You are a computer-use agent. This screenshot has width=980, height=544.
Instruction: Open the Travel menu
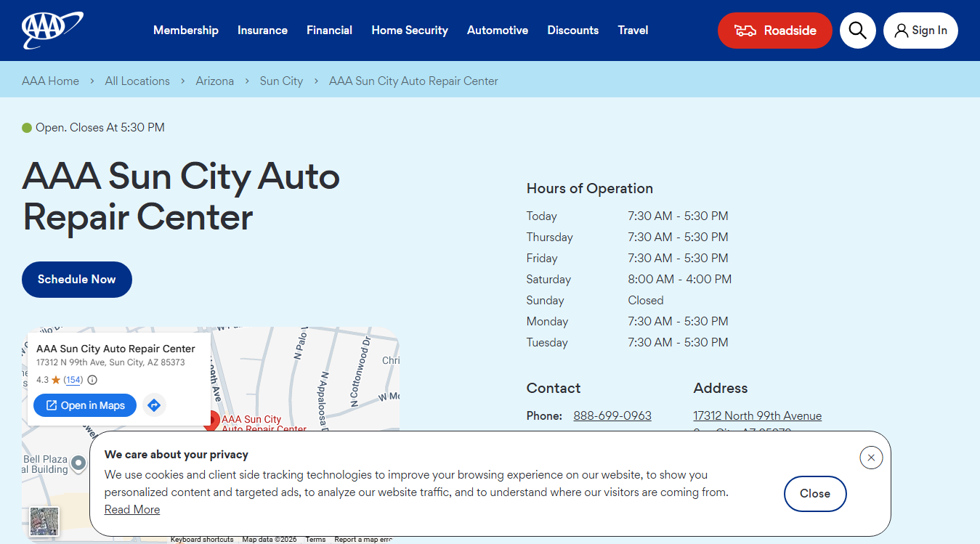point(633,31)
